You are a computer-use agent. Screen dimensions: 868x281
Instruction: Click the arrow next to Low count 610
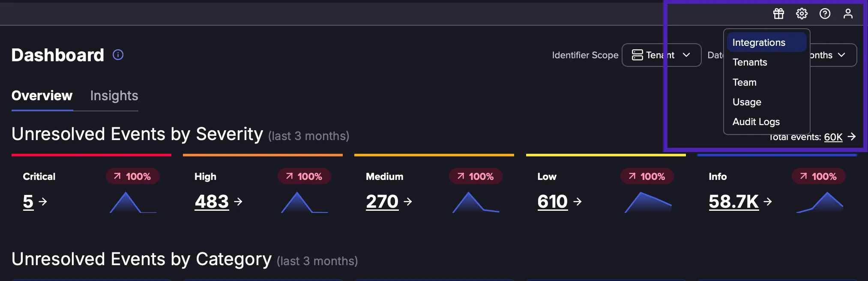pyautogui.click(x=578, y=201)
